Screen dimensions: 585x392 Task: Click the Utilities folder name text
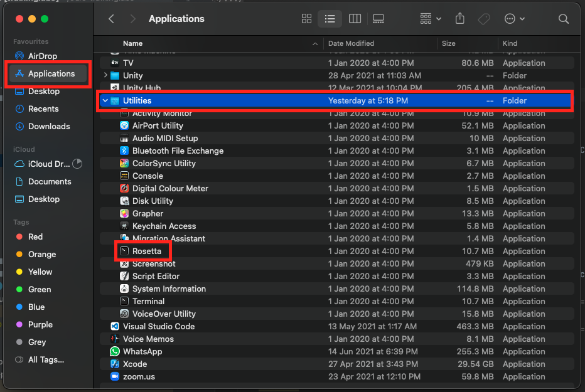point(137,100)
